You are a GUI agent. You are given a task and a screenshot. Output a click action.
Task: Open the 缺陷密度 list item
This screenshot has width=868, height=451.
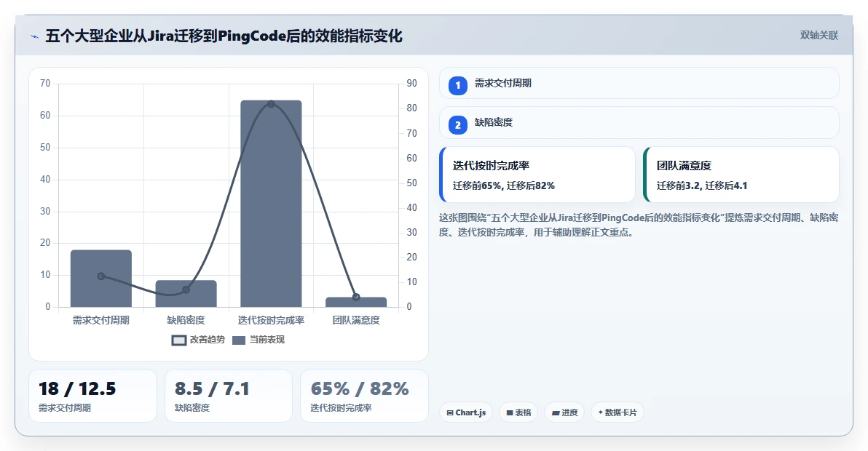(x=639, y=123)
